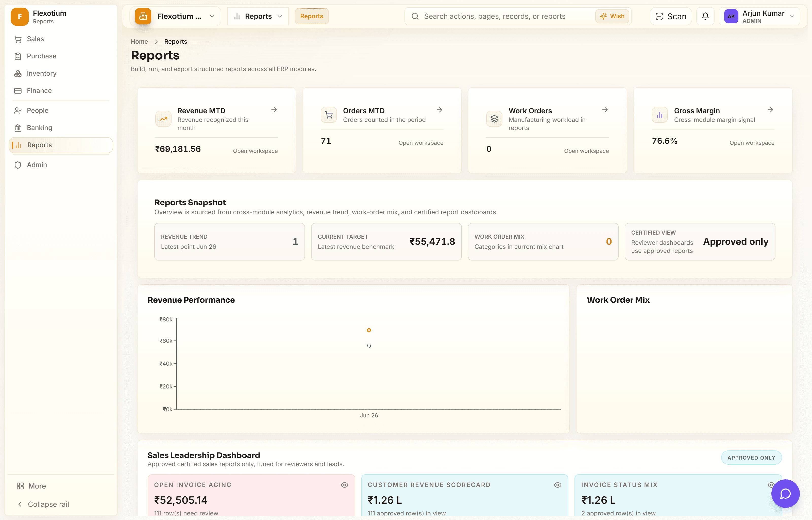Open the Purchase module in sidebar
812x520 pixels.
click(x=61, y=56)
